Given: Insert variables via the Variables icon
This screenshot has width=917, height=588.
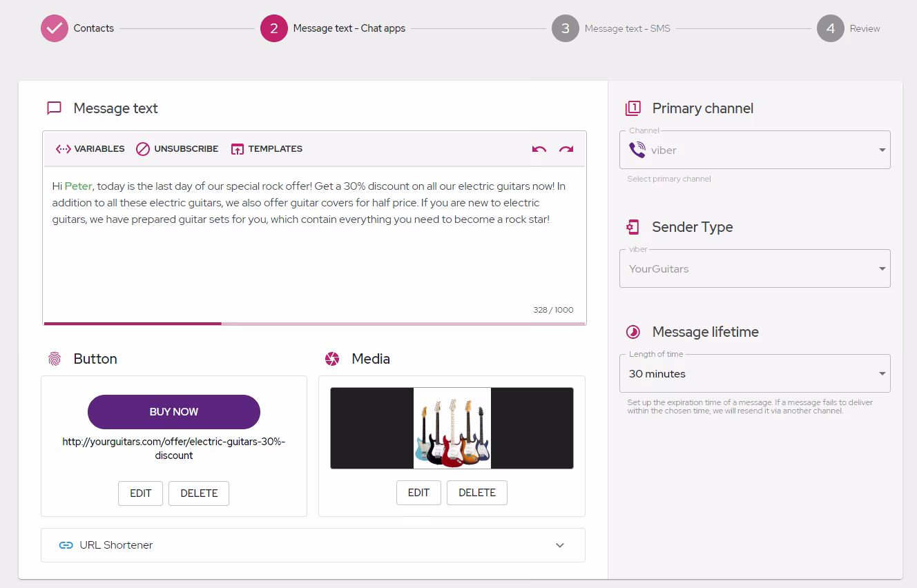Looking at the screenshot, I should pos(64,149).
